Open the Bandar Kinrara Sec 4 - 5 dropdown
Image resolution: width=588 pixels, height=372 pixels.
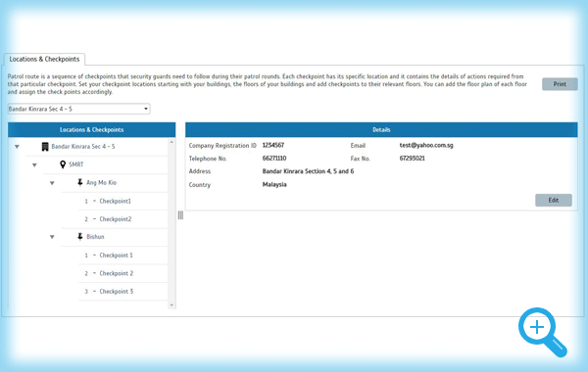coord(78,109)
